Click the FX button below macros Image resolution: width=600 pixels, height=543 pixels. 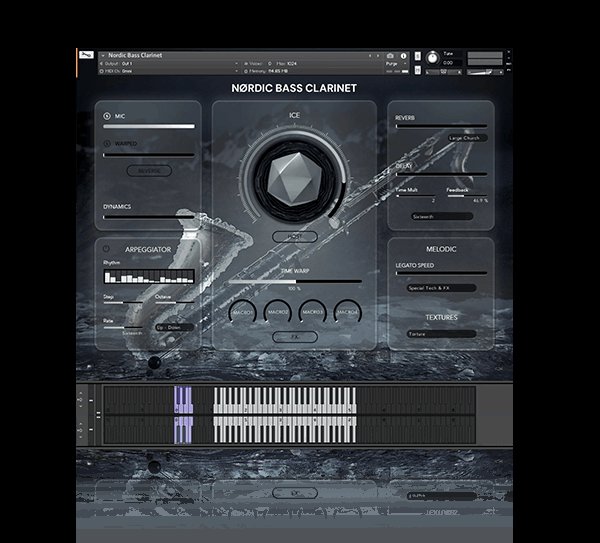click(294, 337)
